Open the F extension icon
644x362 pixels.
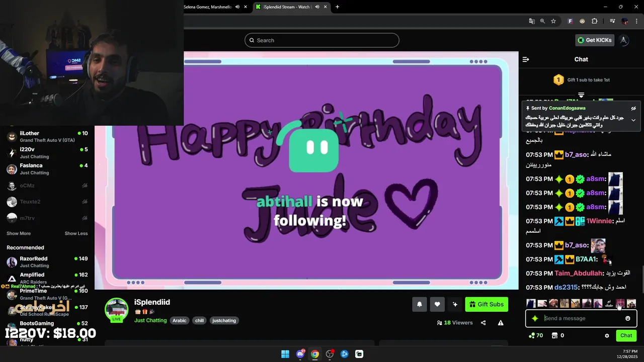pyautogui.click(x=570, y=21)
